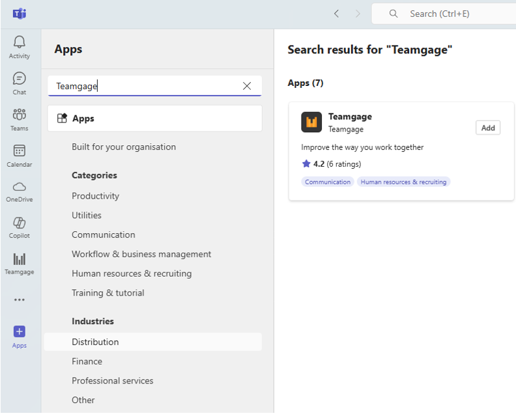Open the OneDrive cloud icon
Image resolution: width=516 pixels, height=420 pixels.
[x=20, y=187]
